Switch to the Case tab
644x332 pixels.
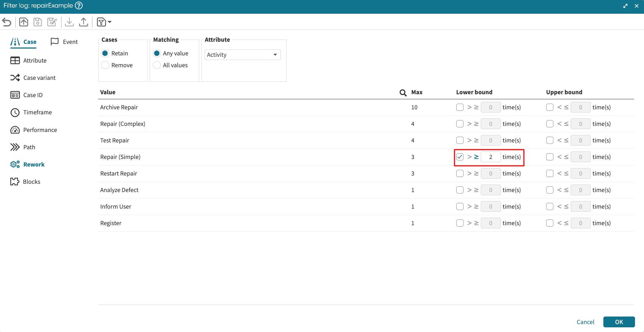pos(24,42)
